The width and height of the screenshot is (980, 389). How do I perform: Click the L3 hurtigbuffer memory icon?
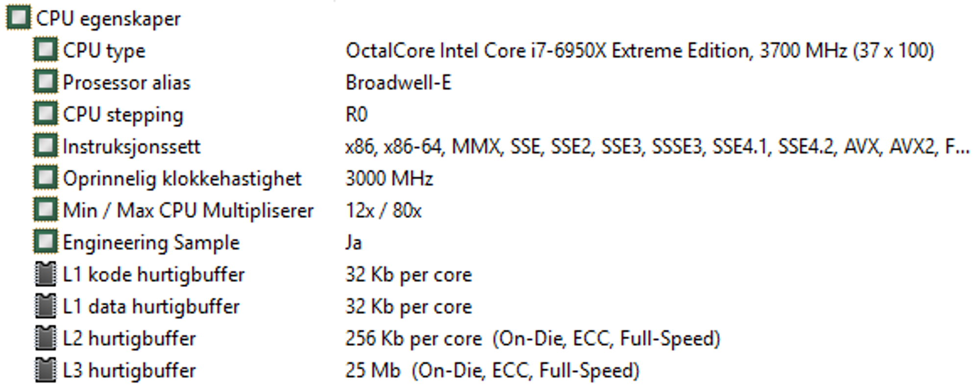click(46, 370)
